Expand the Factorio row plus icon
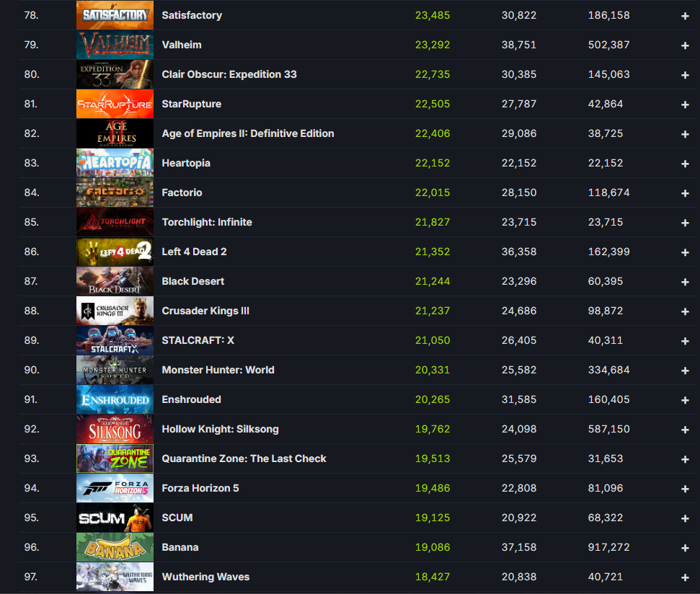Screen dimensions: 700x594 685,193
